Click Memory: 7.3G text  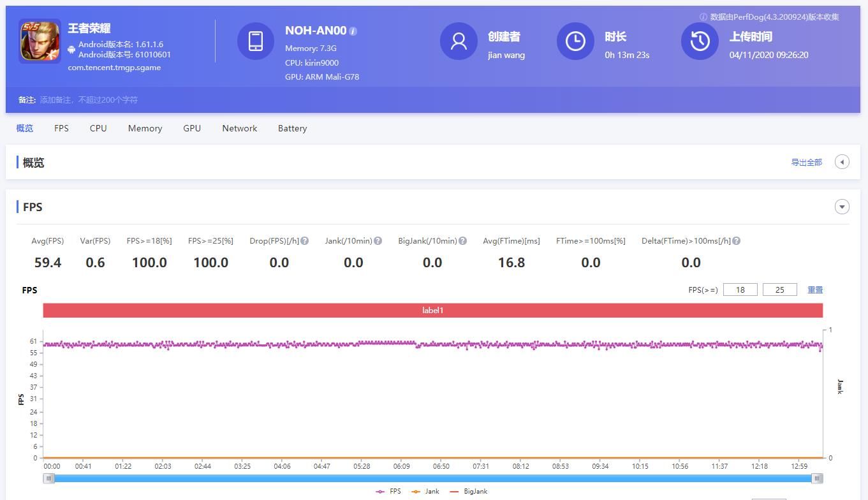click(x=311, y=48)
